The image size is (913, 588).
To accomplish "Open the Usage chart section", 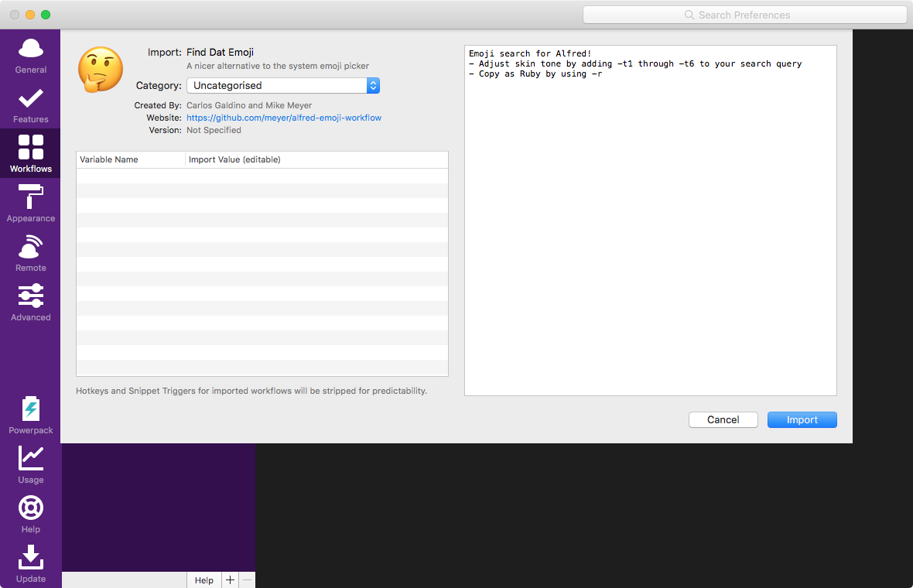I will click(30, 464).
